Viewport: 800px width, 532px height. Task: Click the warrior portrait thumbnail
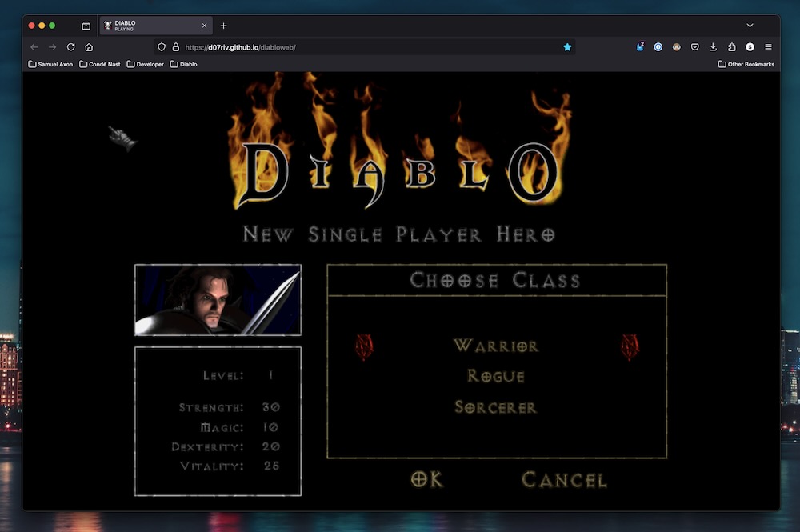pyautogui.click(x=218, y=300)
